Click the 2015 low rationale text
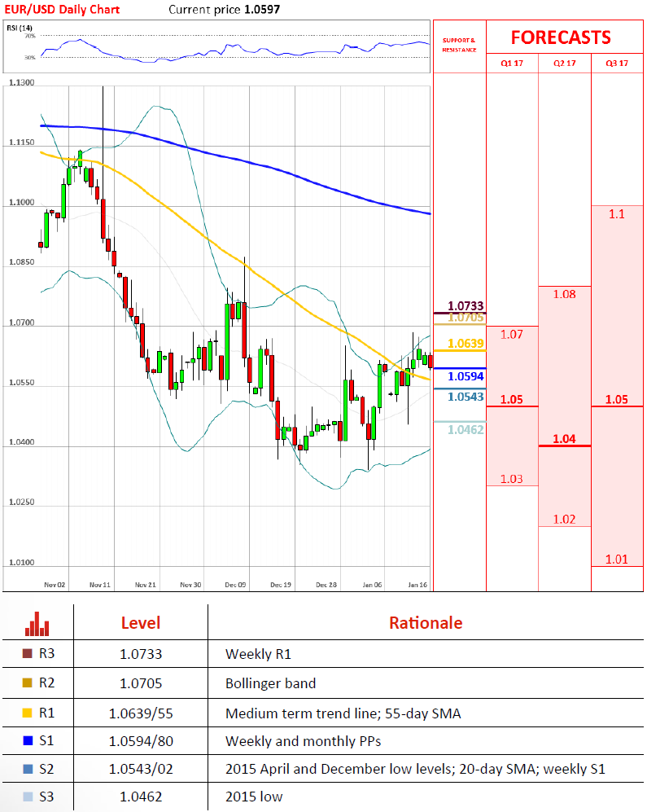647x812 pixels. click(x=254, y=797)
